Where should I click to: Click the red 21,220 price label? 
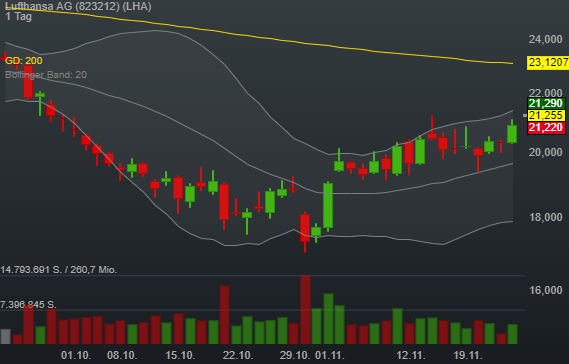tap(546, 128)
